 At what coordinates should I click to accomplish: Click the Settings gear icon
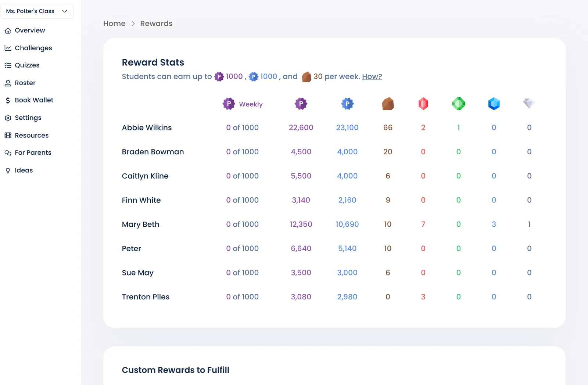[8, 118]
